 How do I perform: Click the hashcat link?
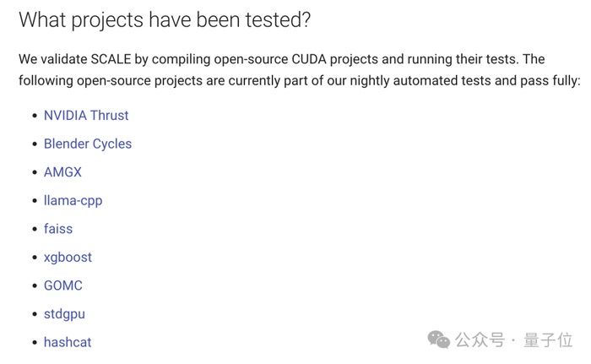(68, 342)
